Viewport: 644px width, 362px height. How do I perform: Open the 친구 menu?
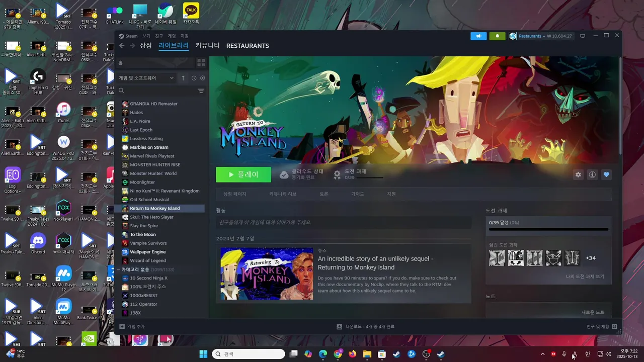tap(159, 36)
